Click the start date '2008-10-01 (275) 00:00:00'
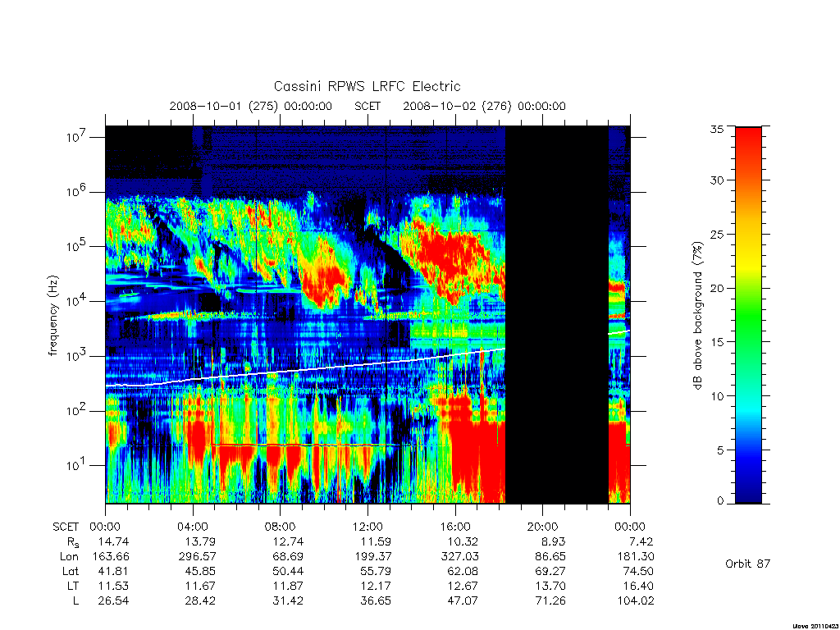The width and height of the screenshot is (840, 630). coord(251,106)
